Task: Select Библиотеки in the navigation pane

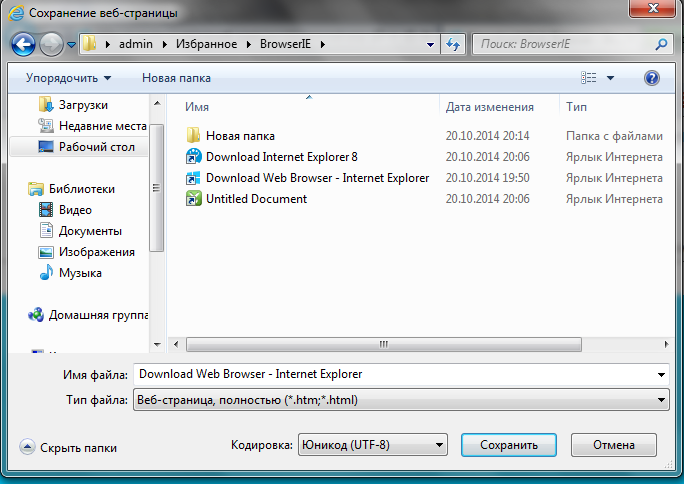Action: point(82,189)
